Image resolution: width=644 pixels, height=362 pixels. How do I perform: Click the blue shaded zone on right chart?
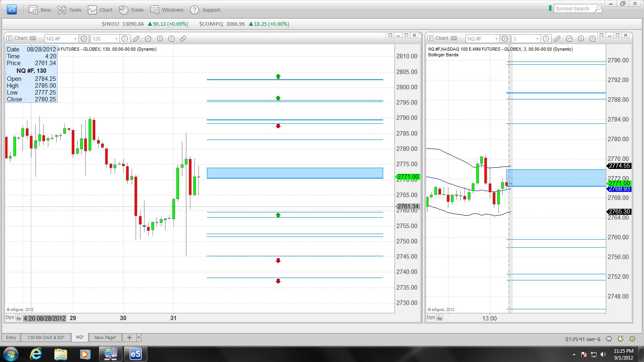tap(556, 178)
